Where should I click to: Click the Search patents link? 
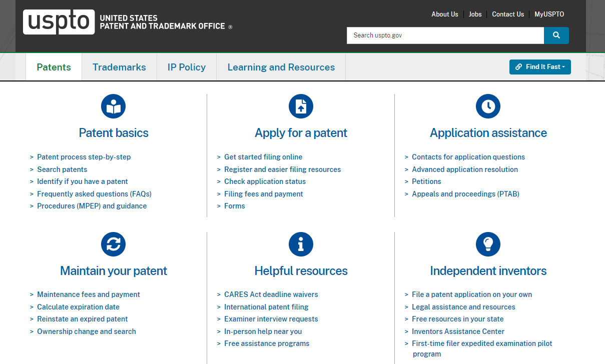[62, 169]
